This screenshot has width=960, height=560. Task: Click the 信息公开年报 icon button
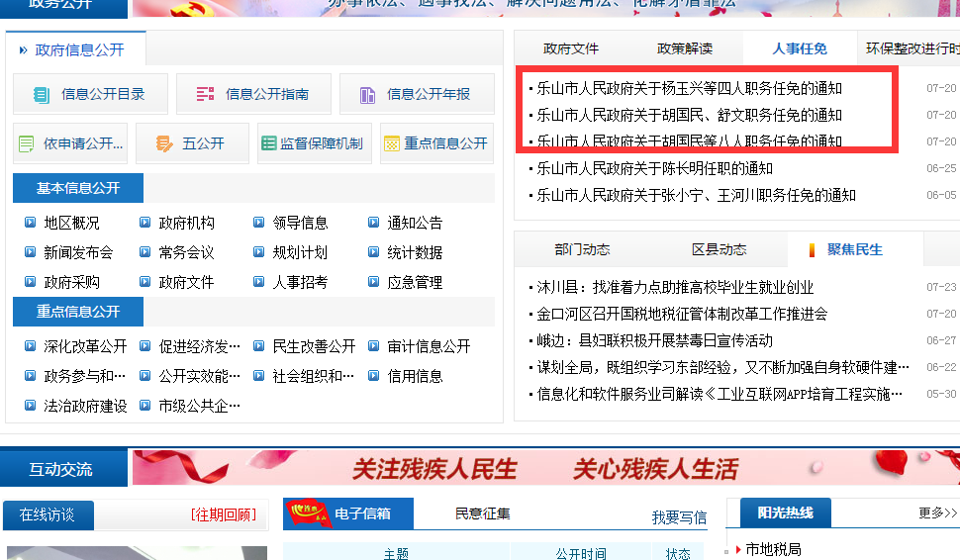click(417, 95)
